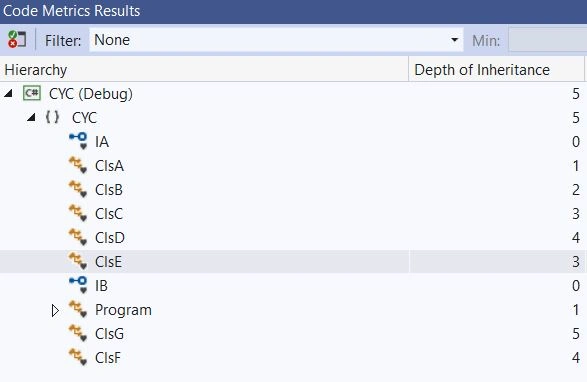Screen dimensions: 587x382
Task: Select the ClsB class entry
Action: [109, 190]
